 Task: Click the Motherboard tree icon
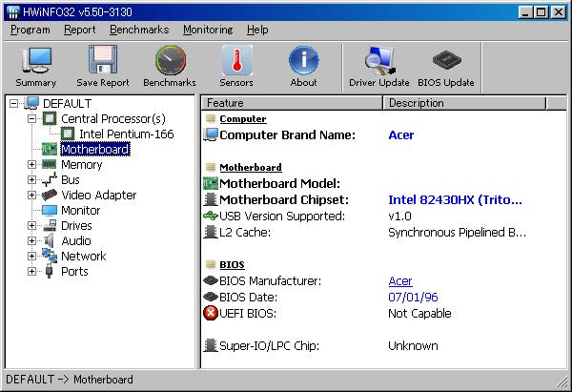[x=50, y=149]
